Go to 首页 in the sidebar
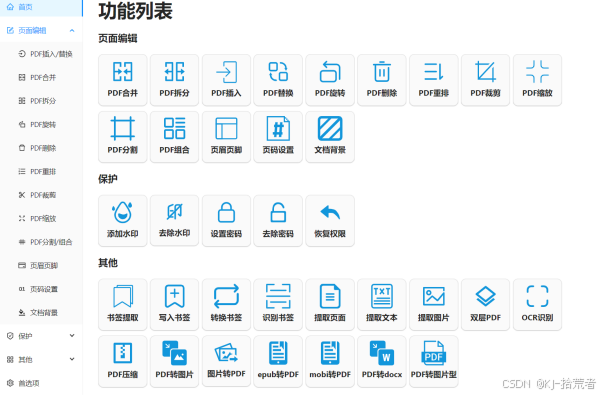This screenshot has width=602, height=395. (41, 7)
